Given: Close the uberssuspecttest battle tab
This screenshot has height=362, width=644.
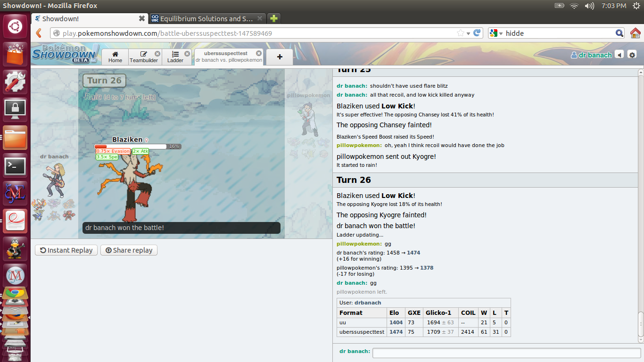Looking at the screenshot, I should coord(258,53).
